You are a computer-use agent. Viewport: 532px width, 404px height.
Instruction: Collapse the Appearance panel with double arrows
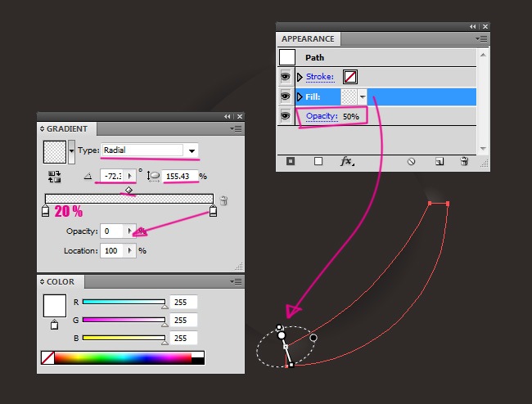click(472, 26)
